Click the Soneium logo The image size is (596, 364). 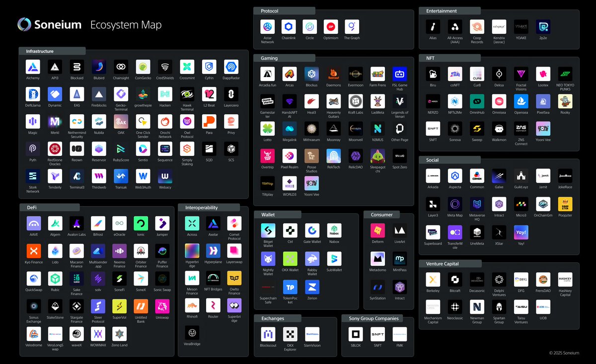(50, 25)
